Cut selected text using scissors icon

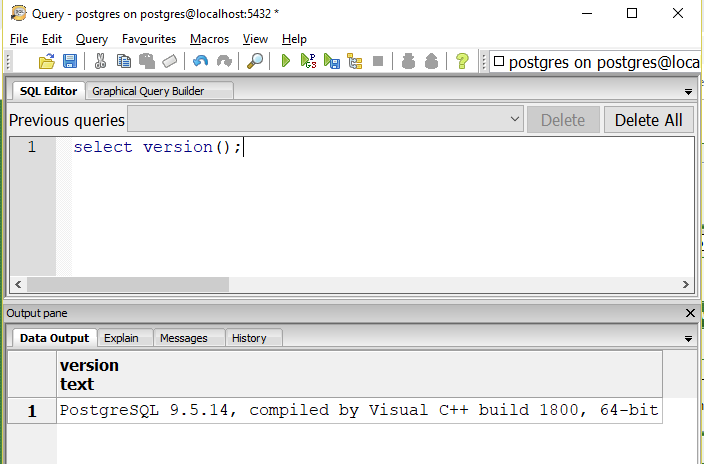(x=100, y=61)
